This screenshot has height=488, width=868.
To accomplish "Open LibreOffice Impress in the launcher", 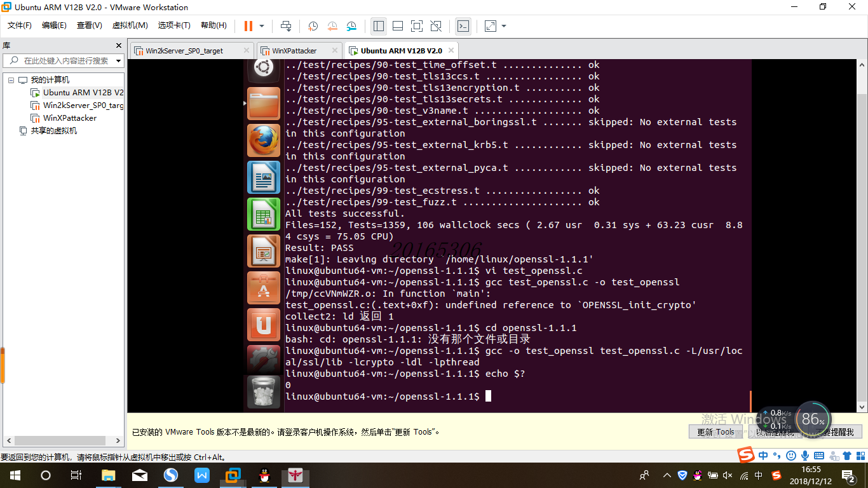I will click(264, 251).
